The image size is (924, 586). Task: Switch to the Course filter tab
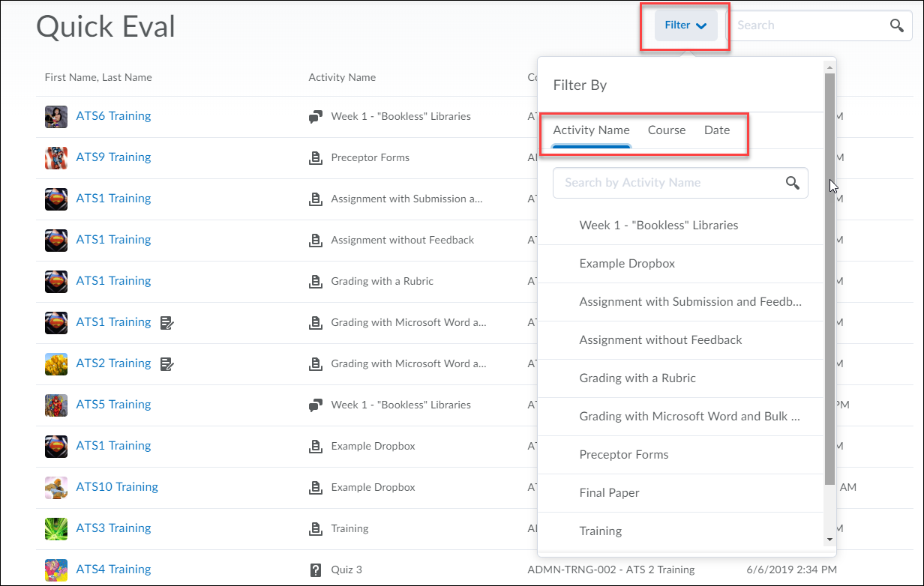[x=666, y=130]
